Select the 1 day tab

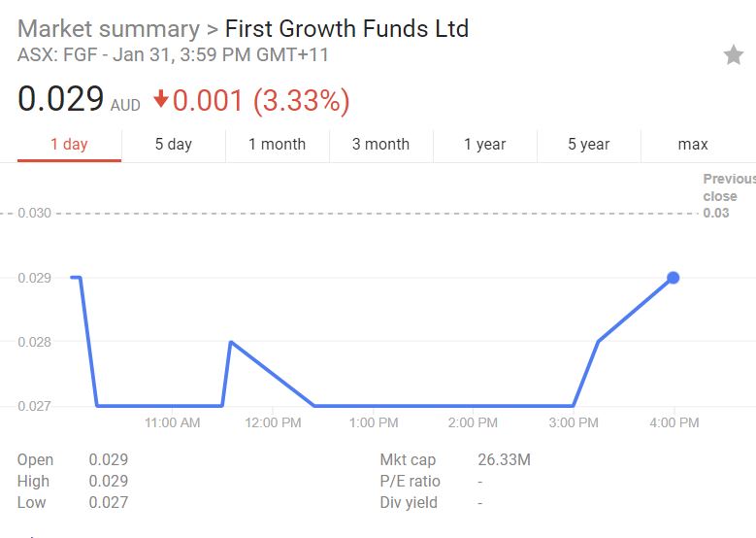point(69,145)
